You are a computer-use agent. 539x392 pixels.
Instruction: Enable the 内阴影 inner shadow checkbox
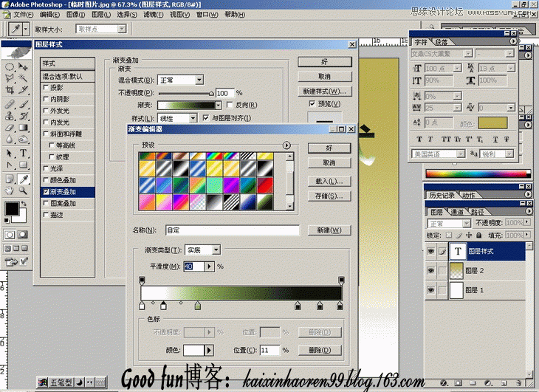pyautogui.click(x=46, y=99)
